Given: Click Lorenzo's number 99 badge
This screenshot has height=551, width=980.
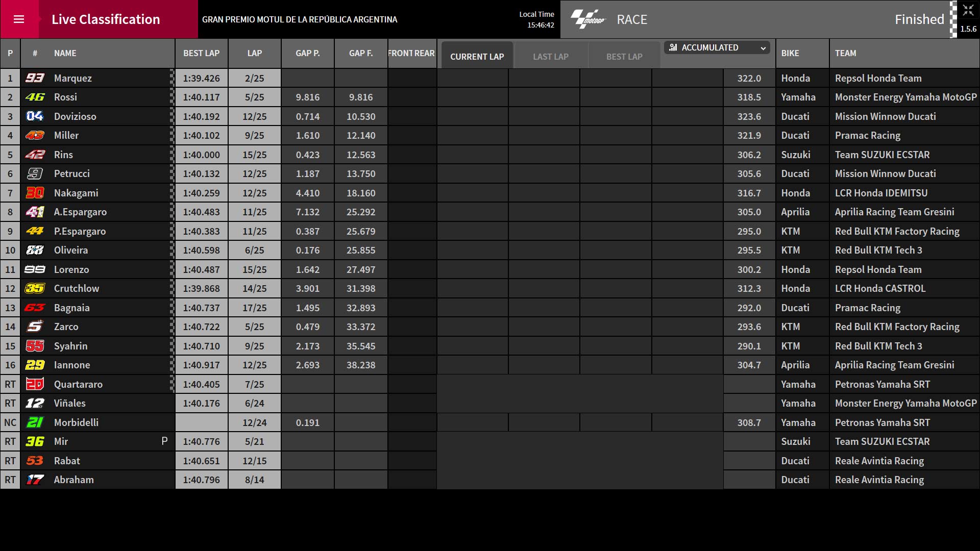Looking at the screenshot, I should [35, 269].
